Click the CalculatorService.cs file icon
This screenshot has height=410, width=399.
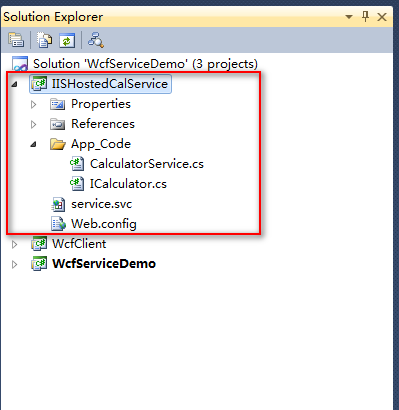[77, 164]
